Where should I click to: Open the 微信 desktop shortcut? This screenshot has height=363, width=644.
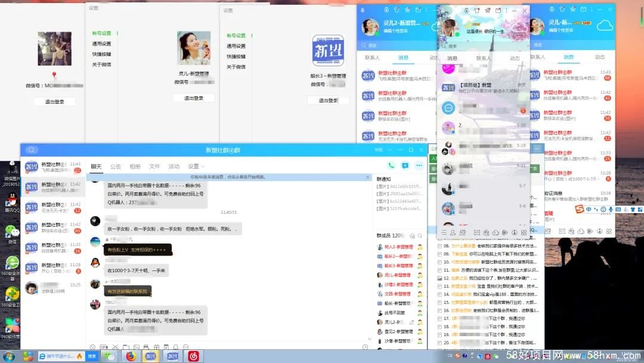coord(13,234)
